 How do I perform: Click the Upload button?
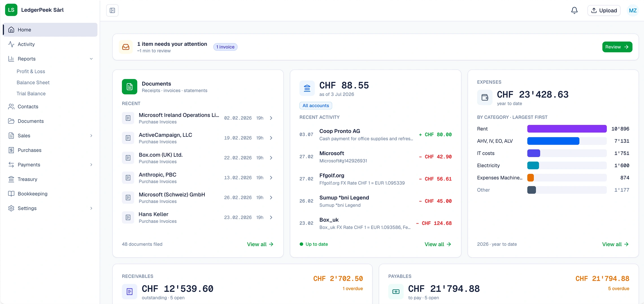(x=604, y=10)
